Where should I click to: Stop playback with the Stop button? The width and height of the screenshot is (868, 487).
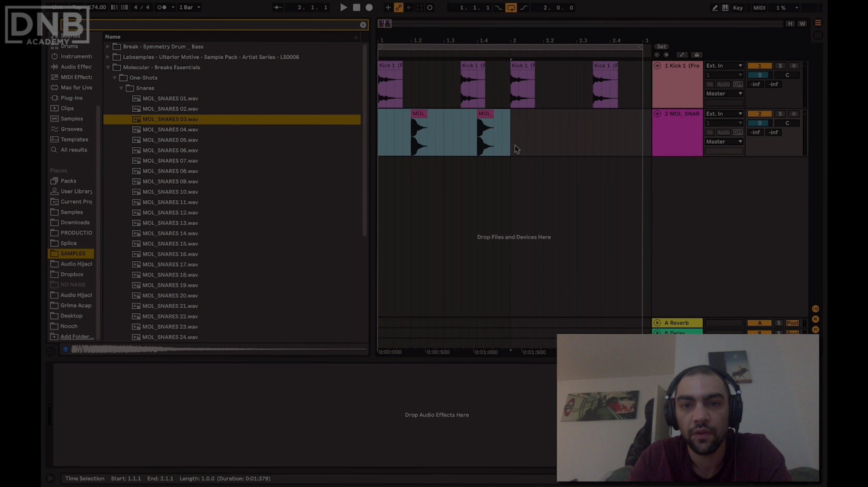pos(356,8)
